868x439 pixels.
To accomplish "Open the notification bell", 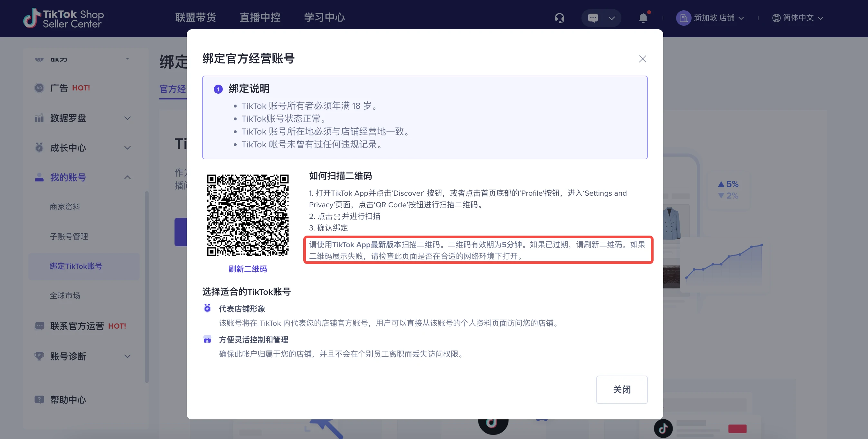I will click(643, 18).
